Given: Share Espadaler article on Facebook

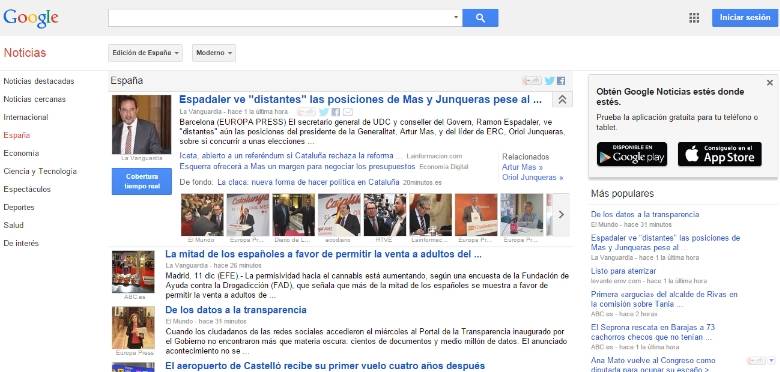Looking at the screenshot, I should [x=336, y=112].
